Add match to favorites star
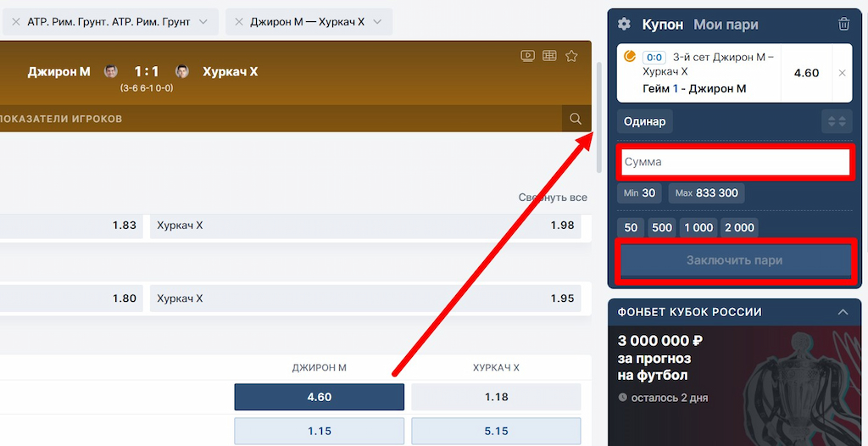Image resolution: width=868 pixels, height=446 pixels. (x=571, y=55)
